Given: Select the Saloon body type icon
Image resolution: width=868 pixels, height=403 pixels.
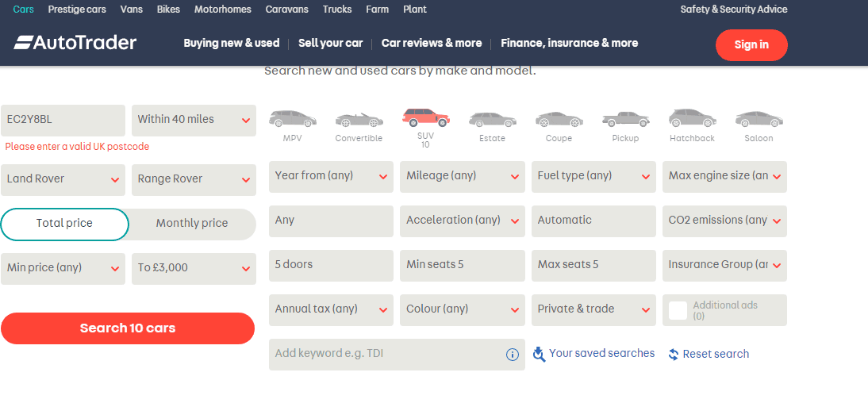Looking at the screenshot, I should 759,119.
